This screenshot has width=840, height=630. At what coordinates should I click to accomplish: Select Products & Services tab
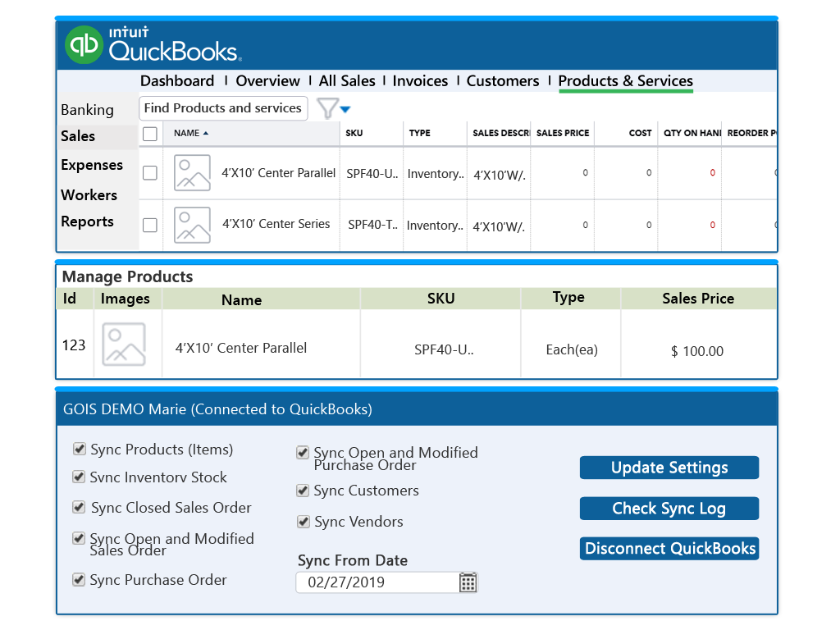(626, 81)
